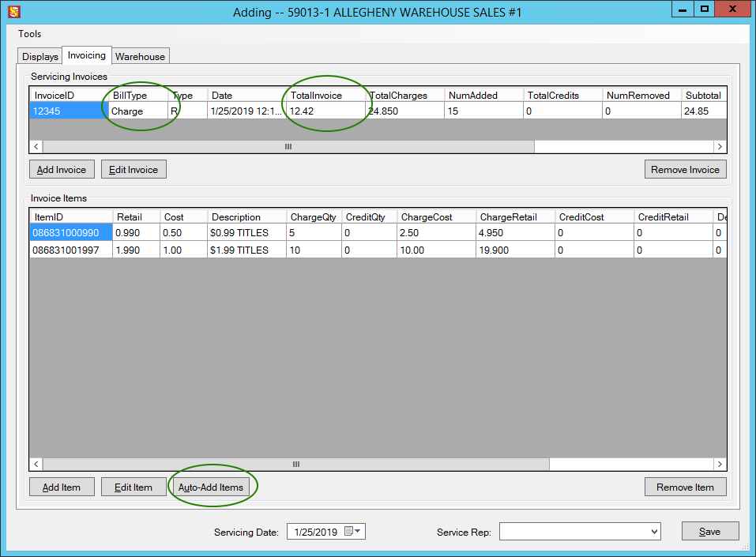Click the Add Invoice button
The height and width of the screenshot is (557, 756).
tap(62, 169)
